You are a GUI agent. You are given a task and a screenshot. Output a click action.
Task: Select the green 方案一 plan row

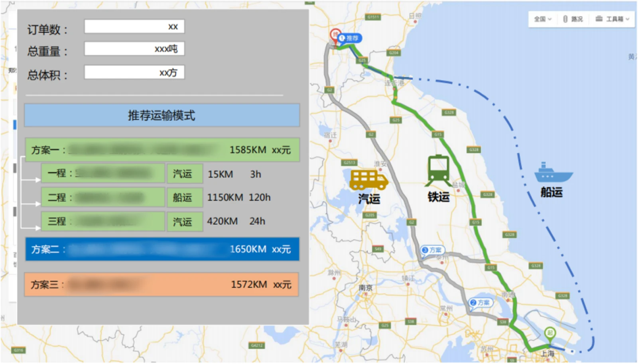click(x=162, y=150)
